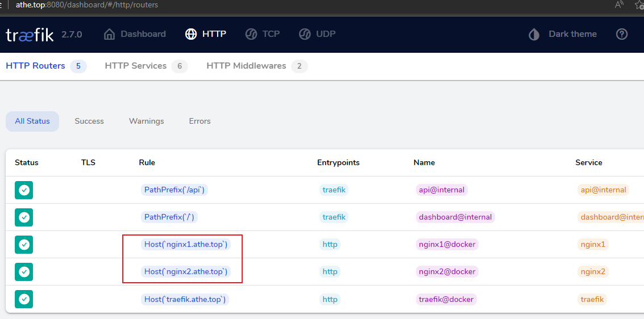
Task: Click the help question mark icon
Action: pos(622,34)
